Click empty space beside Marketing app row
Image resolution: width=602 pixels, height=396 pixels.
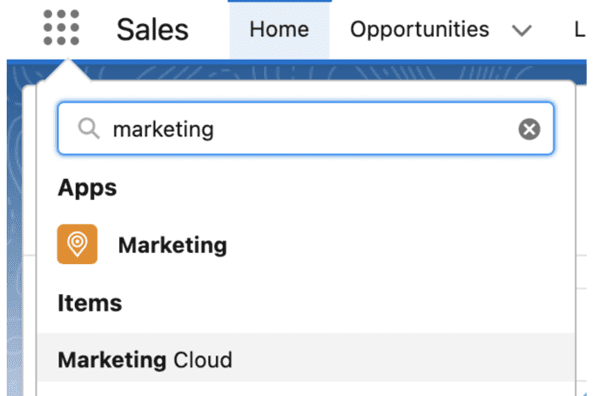399,244
